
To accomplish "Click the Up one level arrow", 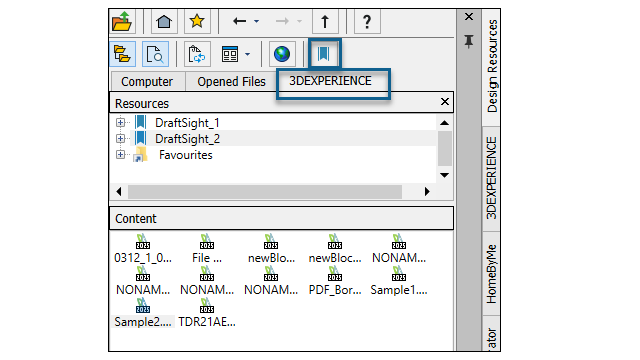I will 325,21.
